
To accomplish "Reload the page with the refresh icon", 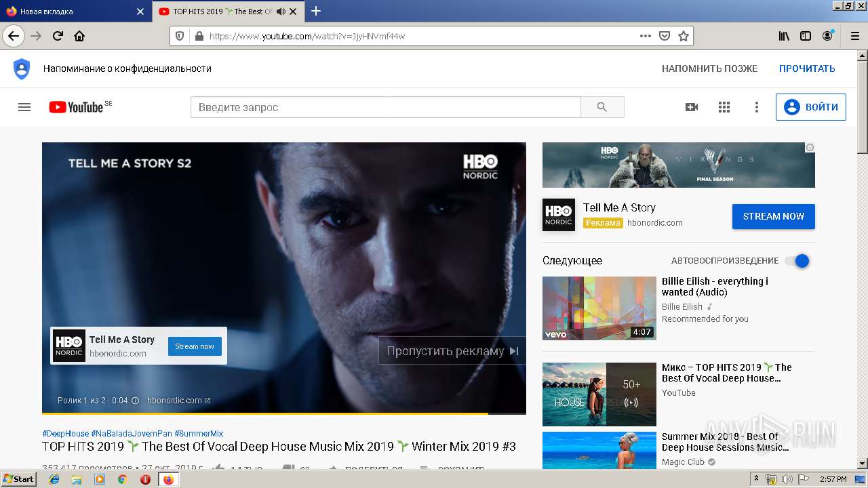I will [58, 36].
